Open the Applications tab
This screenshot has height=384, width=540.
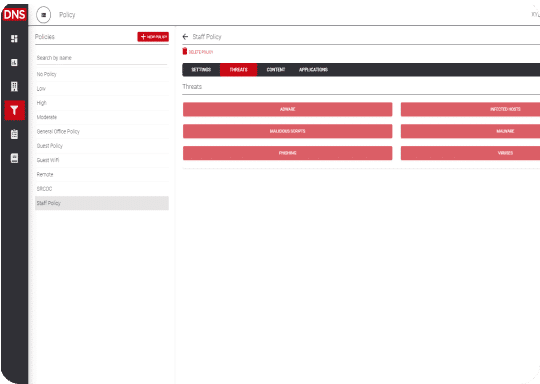(x=313, y=70)
